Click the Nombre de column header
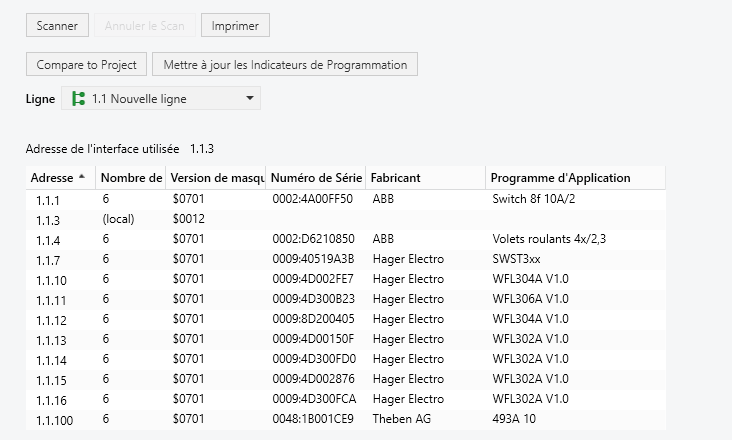The width and height of the screenshot is (732, 440). coord(131,178)
